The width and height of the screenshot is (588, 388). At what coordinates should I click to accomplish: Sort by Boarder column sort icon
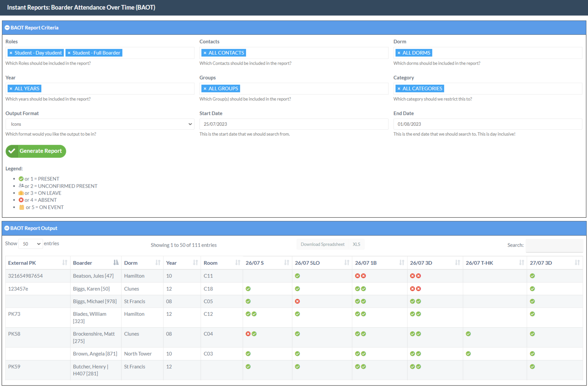(115, 263)
